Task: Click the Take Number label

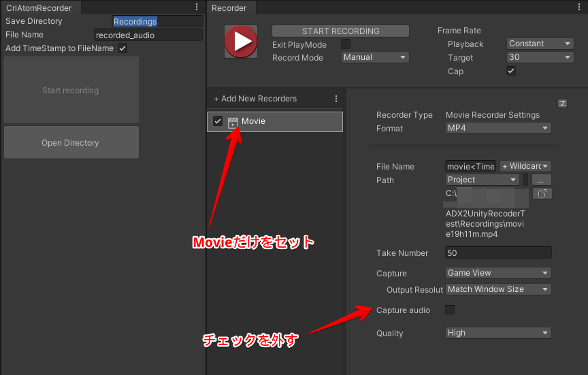Action: click(x=402, y=253)
